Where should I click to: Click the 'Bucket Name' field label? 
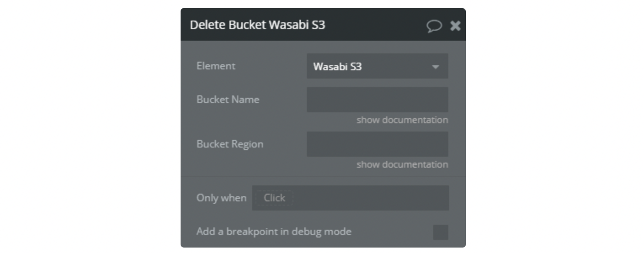[228, 100]
